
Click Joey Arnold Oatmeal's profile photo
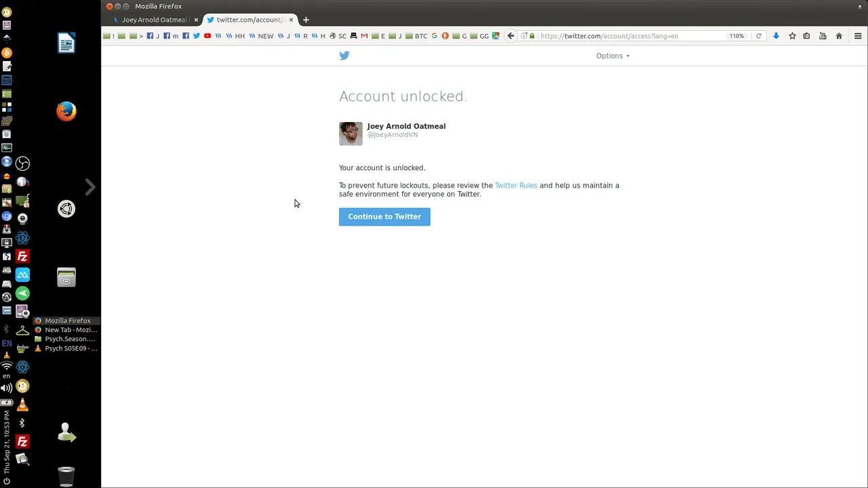[351, 134]
